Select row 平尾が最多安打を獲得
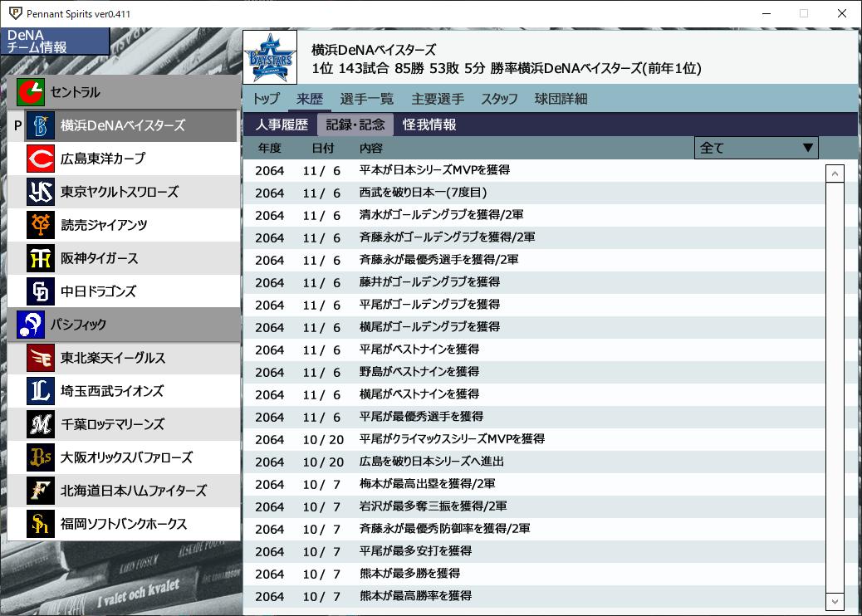The width and height of the screenshot is (862, 616). 533,552
